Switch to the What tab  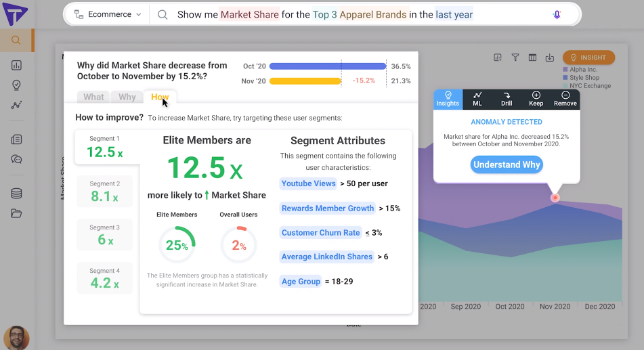coord(93,97)
